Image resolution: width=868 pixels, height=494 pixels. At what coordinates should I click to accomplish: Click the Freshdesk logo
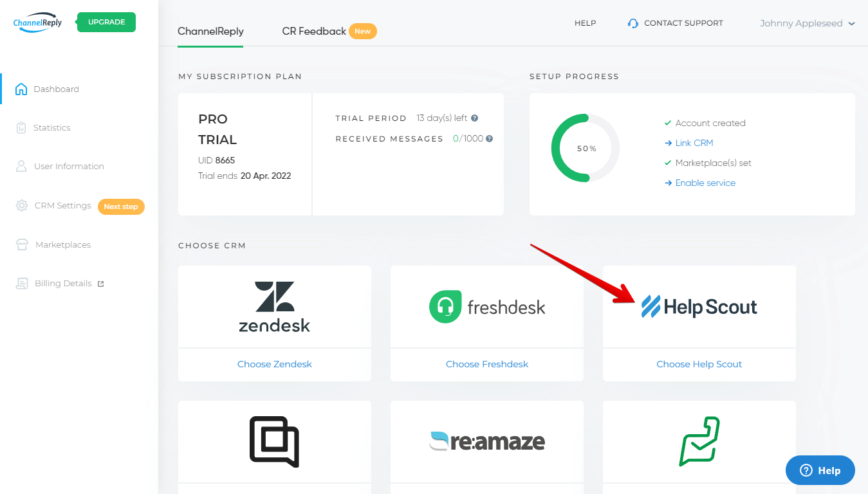(487, 307)
